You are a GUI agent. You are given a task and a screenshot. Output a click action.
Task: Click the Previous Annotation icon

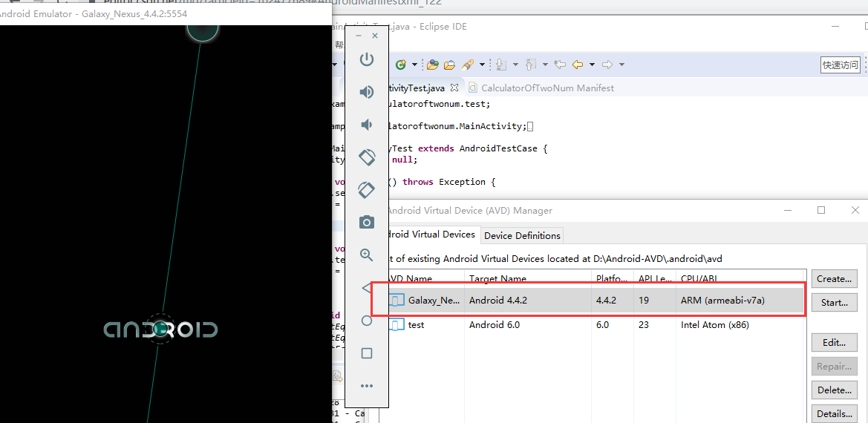point(531,65)
